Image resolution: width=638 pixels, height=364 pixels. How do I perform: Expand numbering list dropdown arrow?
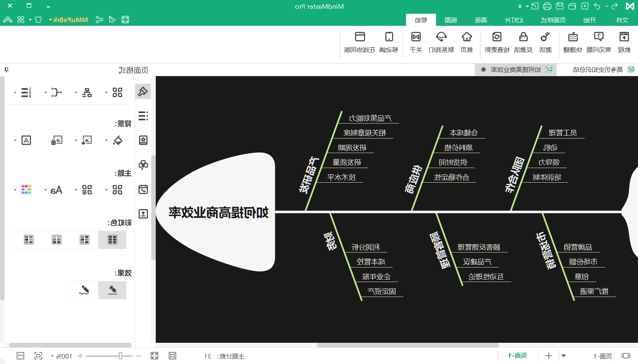tap(15, 92)
